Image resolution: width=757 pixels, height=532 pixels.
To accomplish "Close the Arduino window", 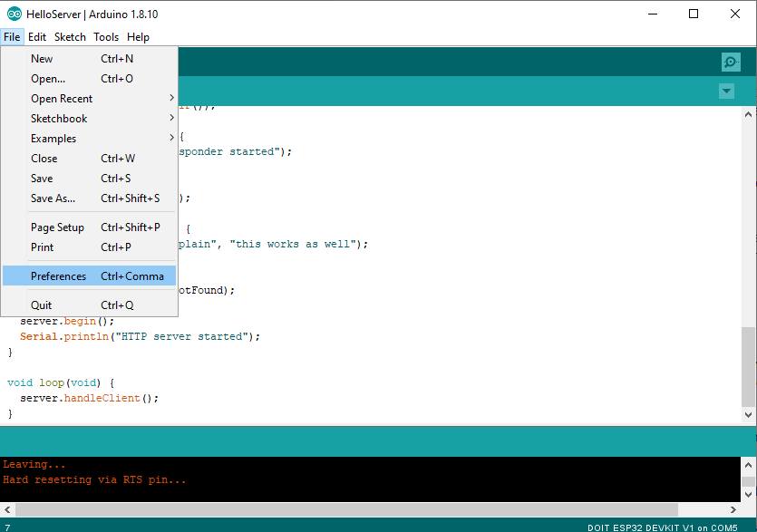I will pos(735,14).
